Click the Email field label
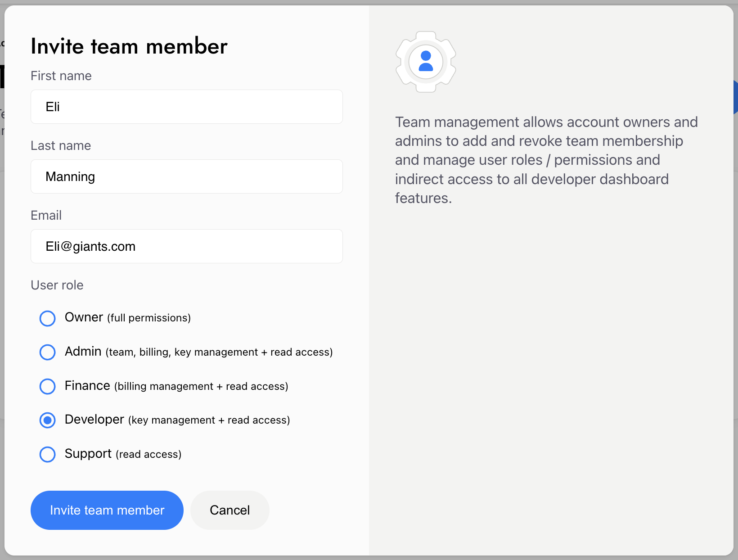The image size is (738, 560). pos(46,215)
